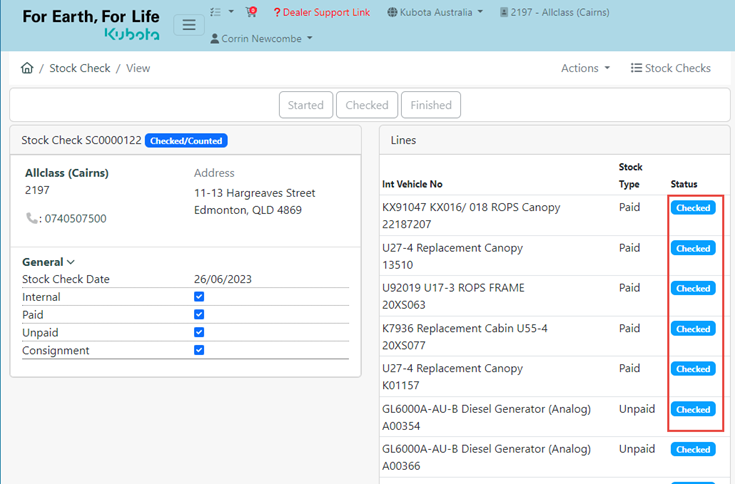Image resolution: width=735 pixels, height=484 pixels.
Task: Select the Started status step
Action: coord(305,105)
